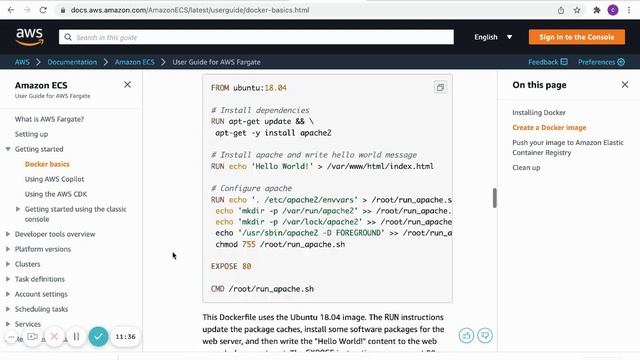Click the thumbs down feedback icon

pos(485,336)
